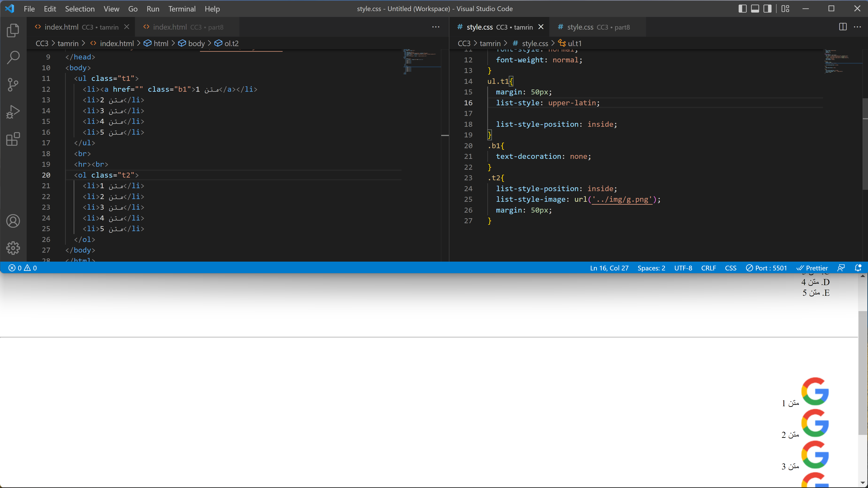The image size is (868, 488).
Task: Click the first Google logo bullet image
Action: [815, 391]
